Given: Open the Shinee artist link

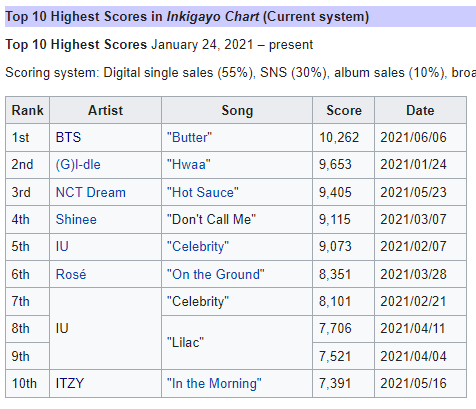Looking at the screenshot, I should pos(76,219).
